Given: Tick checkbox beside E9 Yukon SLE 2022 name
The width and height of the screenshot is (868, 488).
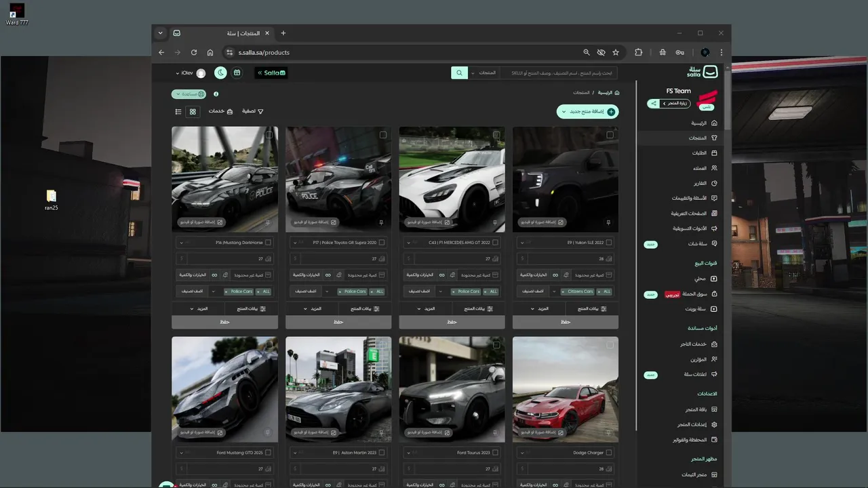Looking at the screenshot, I should point(609,243).
